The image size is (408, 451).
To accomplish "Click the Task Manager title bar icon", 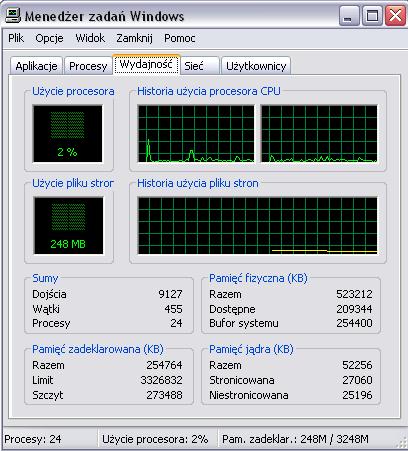I will 13,15.
